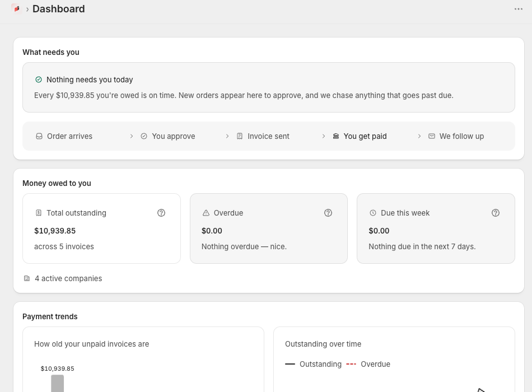Click the Order arrives inbox icon
The image size is (532, 392).
pos(39,136)
